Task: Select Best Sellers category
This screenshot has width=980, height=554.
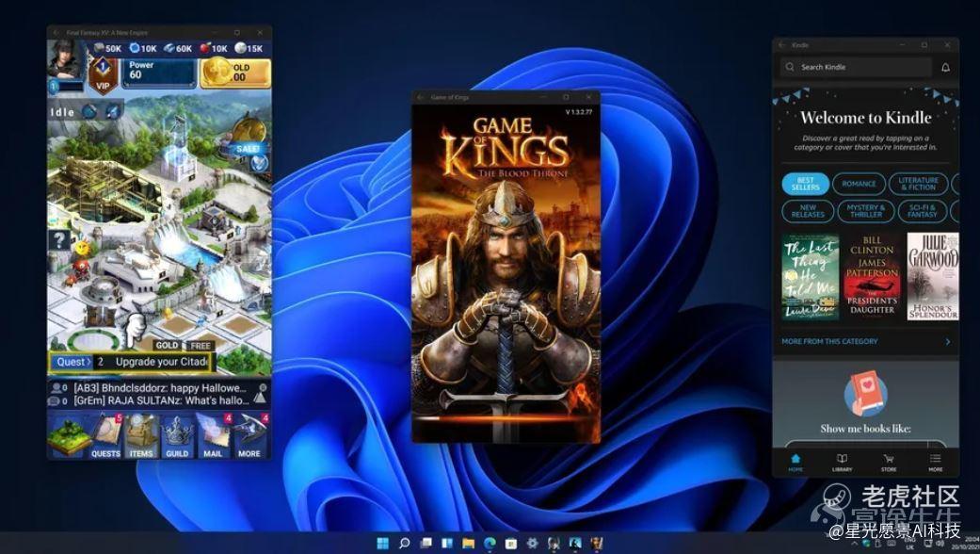Action: point(806,184)
